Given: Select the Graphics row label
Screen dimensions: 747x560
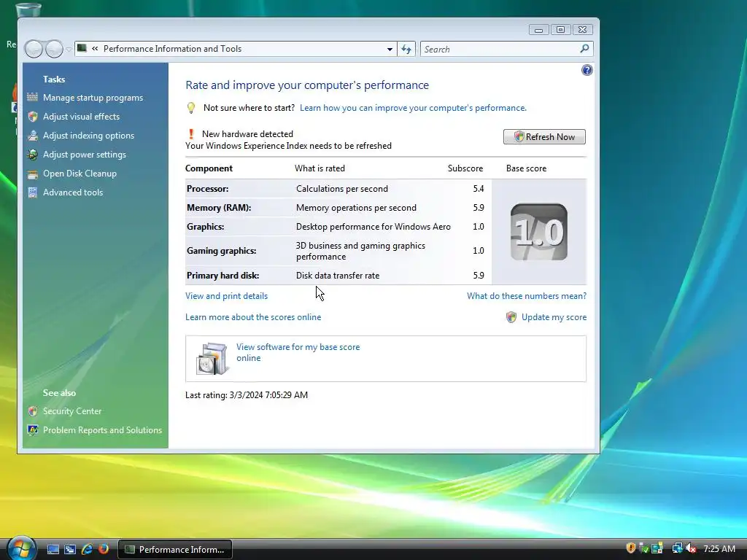Looking at the screenshot, I should 205,227.
